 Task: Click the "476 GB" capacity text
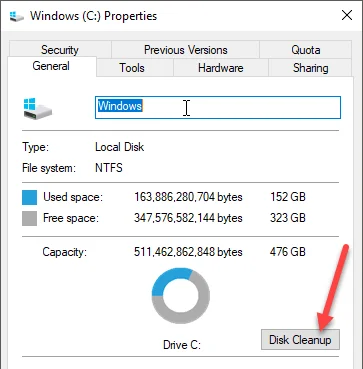coord(288,252)
